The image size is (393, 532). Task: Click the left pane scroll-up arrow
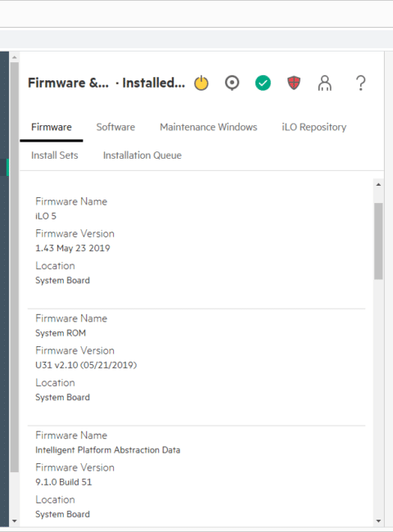click(x=14, y=57)
